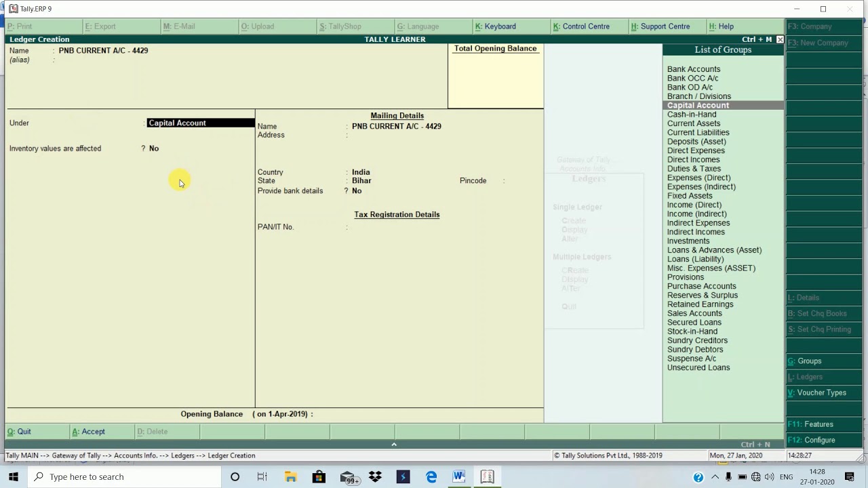The height and width of the screenshot is (488, 868).
Task: Click the blue Get Help tray icon
Action: point(698,477)
